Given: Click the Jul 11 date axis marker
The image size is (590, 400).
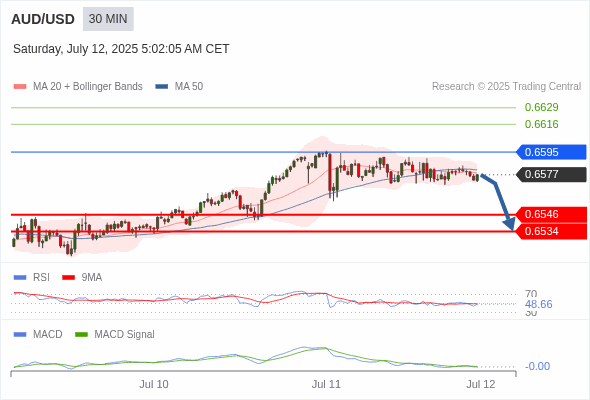Looking at the screenshot, I should click(326, 384).
